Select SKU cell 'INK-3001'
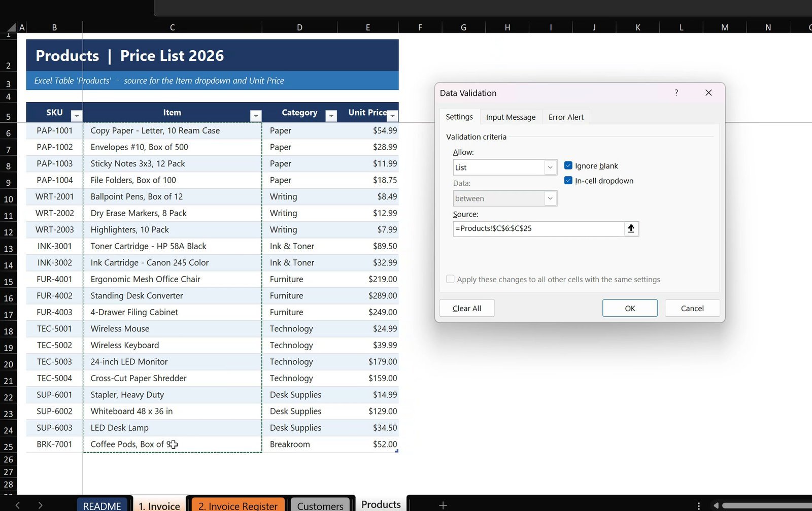This screenshot has height=511, width=812. (54, 246)
